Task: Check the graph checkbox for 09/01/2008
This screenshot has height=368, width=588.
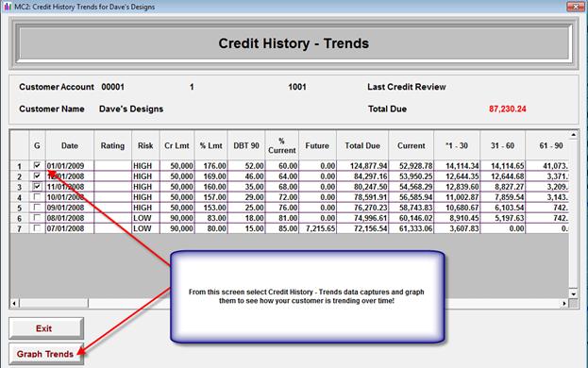Action: point(37,207)
